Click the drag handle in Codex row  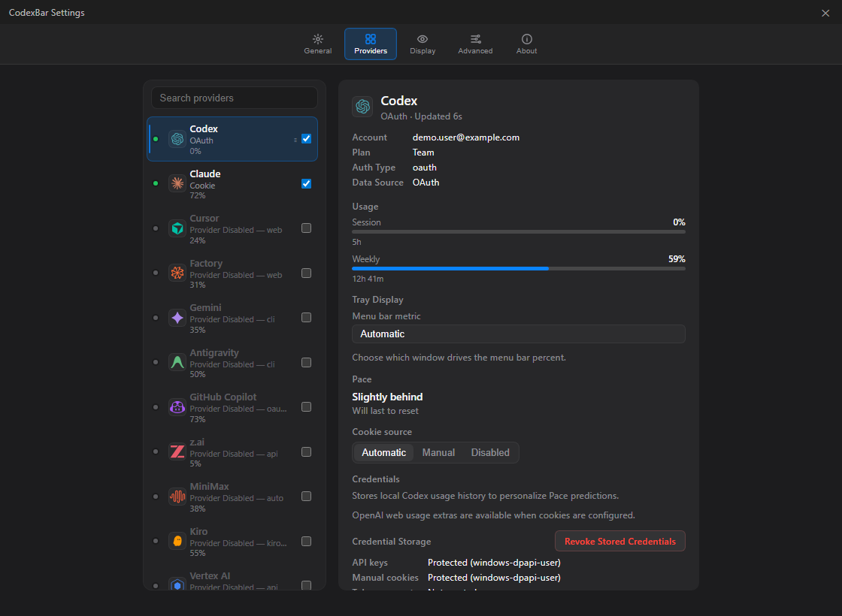(x=295, y=140)
